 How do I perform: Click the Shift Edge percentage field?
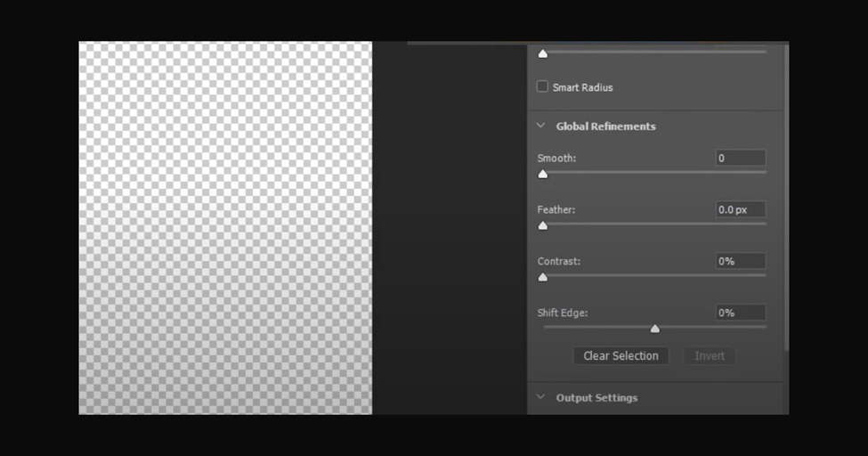741,313
